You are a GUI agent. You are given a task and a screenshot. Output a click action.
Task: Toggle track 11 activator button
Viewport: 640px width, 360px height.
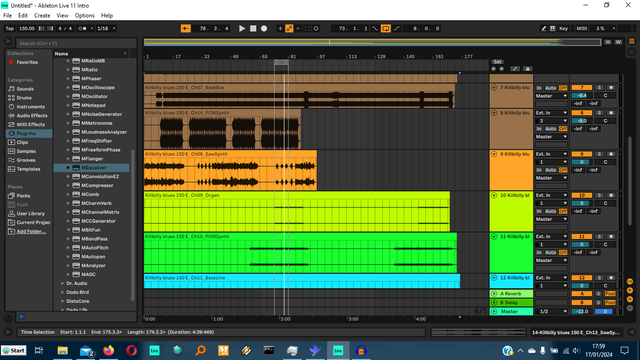582,237
